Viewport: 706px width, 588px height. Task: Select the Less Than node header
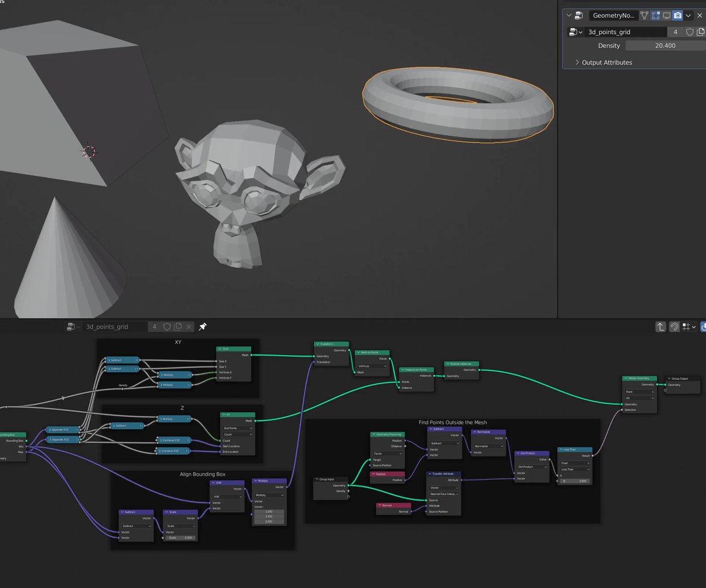click(575, 450)
